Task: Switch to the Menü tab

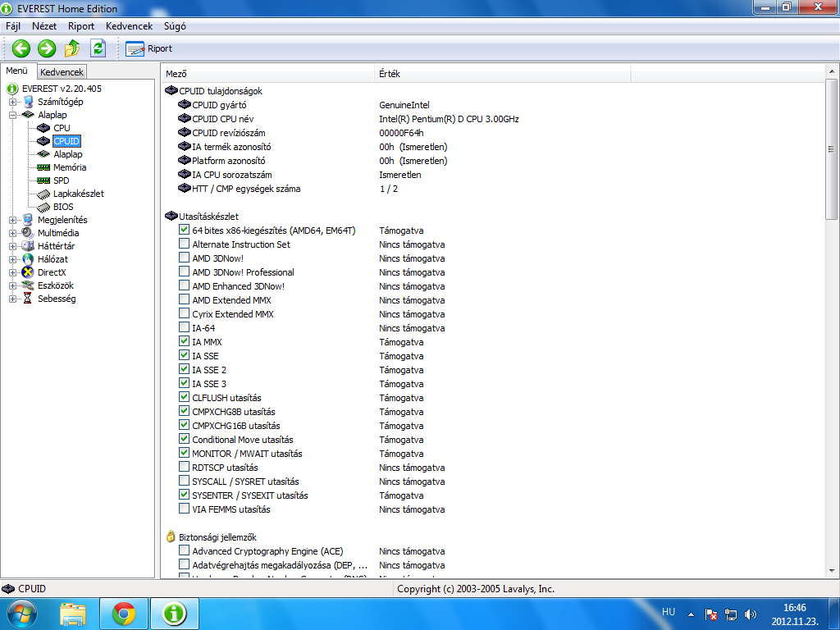Action: tap(17, 71)
